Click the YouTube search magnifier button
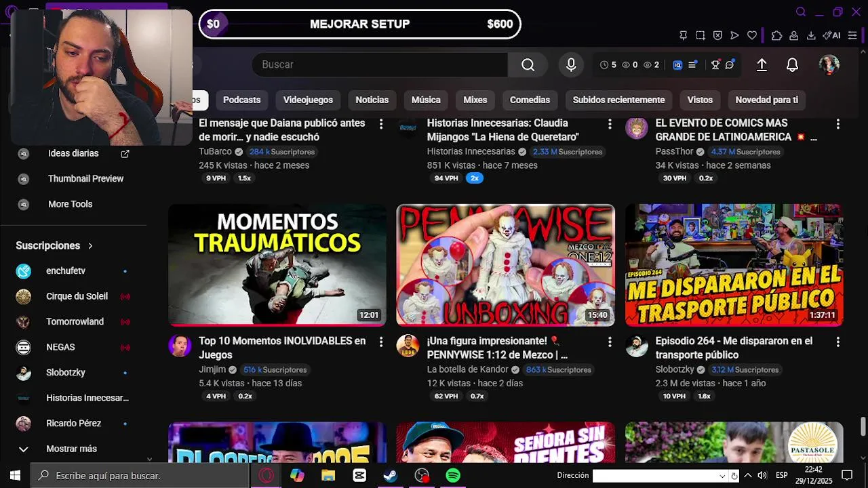 click(528, 64)
